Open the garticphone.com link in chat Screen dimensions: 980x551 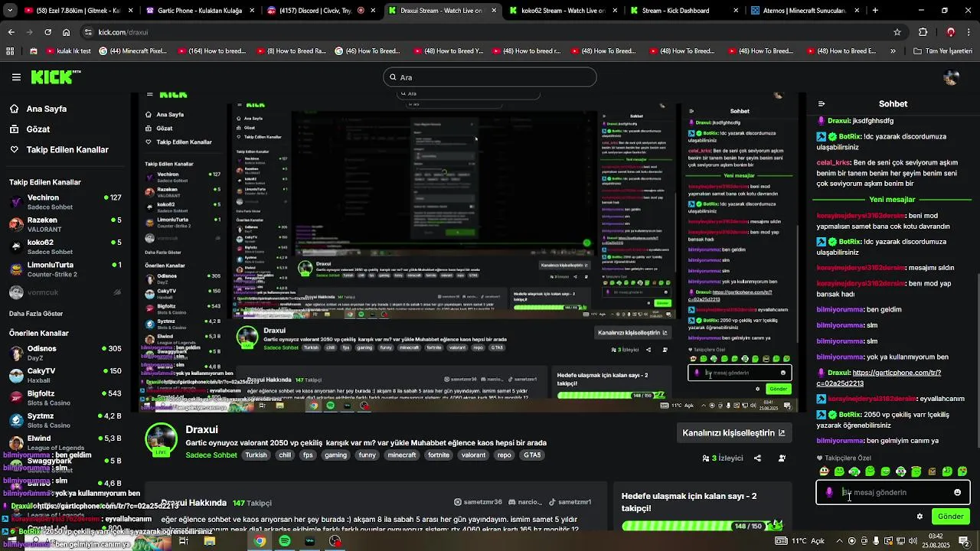[x=879, y=378]
